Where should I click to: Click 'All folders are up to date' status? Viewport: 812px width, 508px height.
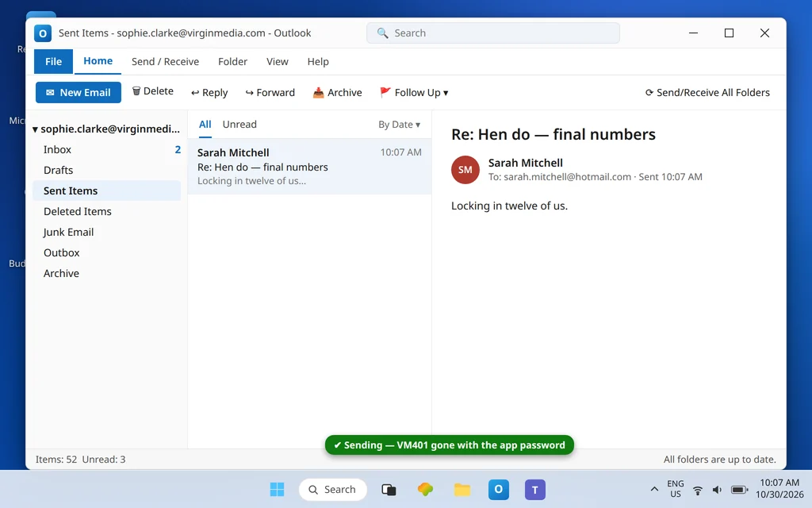(x=720, y=460)
